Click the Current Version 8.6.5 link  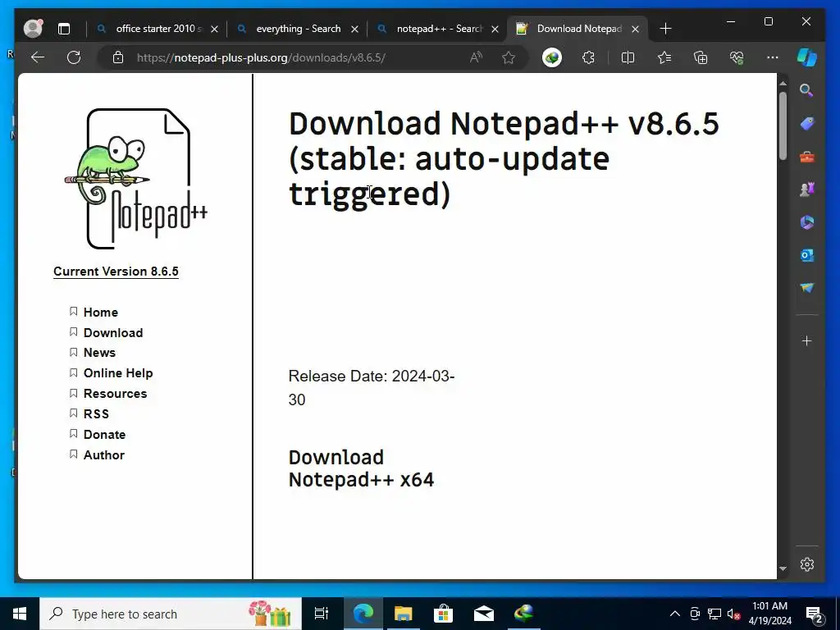click(x=116, y=272)
